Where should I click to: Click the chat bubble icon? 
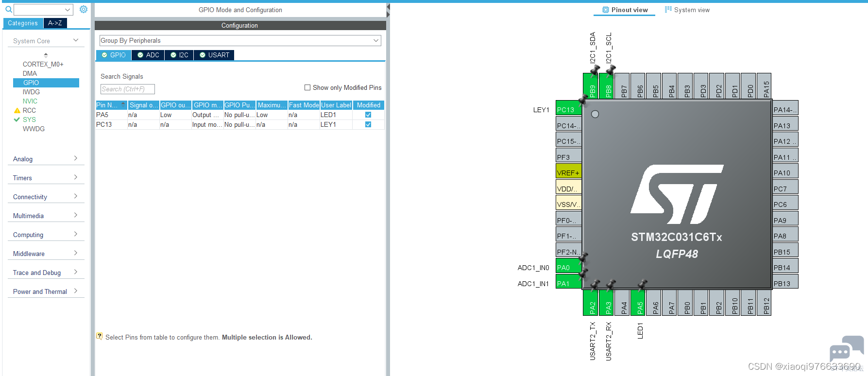coord(846,348)
